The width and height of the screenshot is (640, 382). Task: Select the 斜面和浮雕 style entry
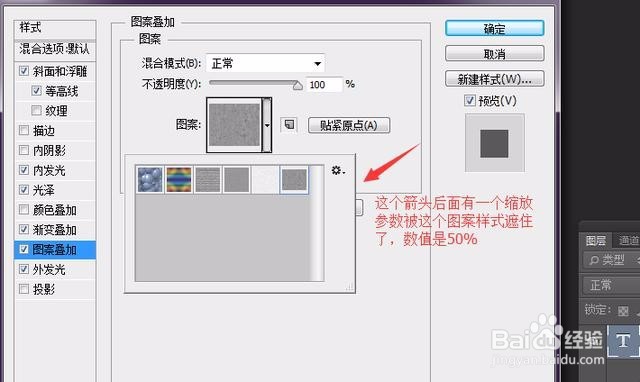[x=60, y=71]
